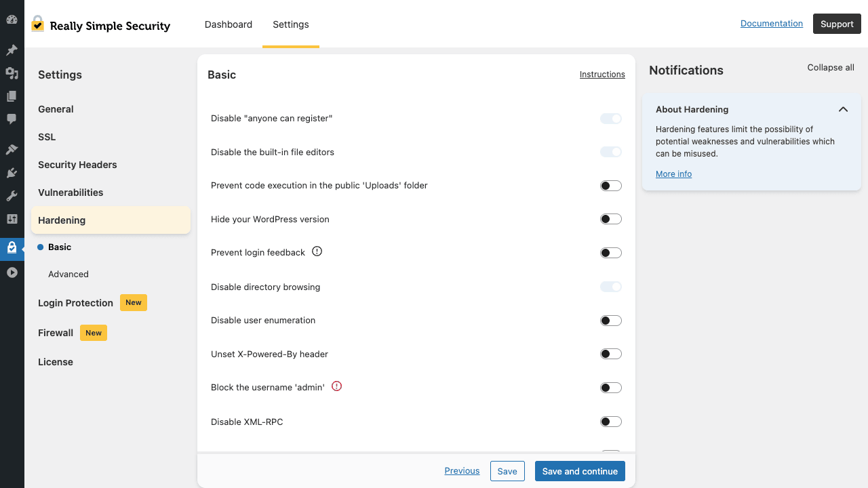The width and height of the screenshot is (868, 488).
Task: Open Appearance paintbrush icon
Action: pos(12,150)
